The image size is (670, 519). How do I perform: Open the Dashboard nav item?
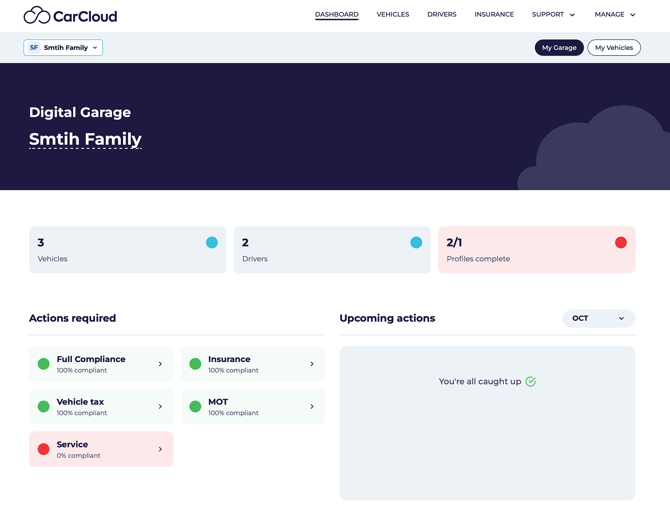[337, 15]
